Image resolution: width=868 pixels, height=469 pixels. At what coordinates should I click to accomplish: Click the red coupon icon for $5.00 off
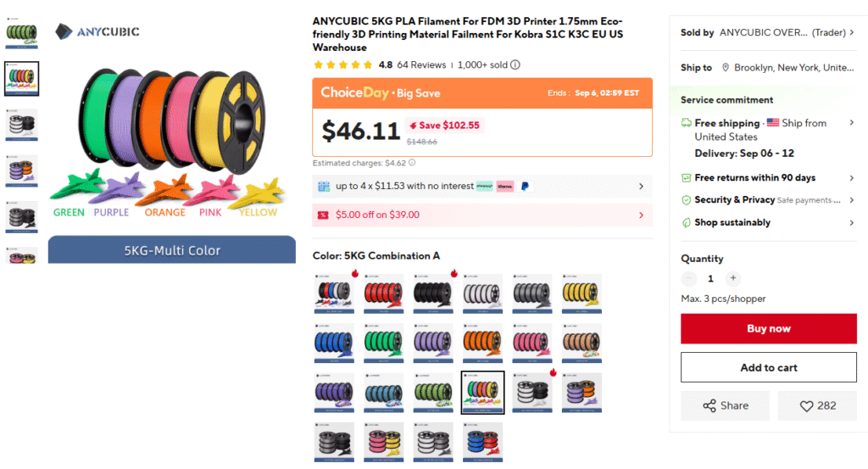click(x=323, y=215)
